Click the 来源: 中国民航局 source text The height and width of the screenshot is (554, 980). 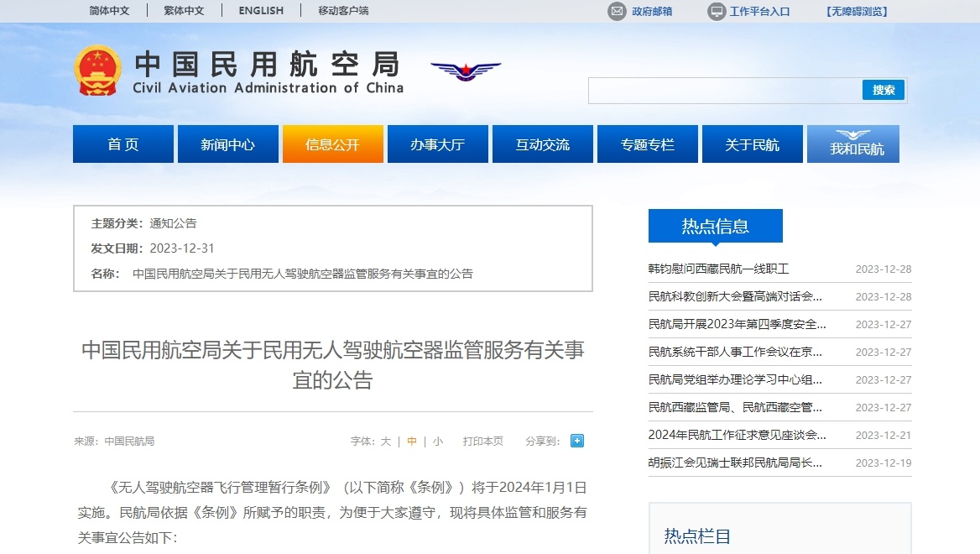114,441
